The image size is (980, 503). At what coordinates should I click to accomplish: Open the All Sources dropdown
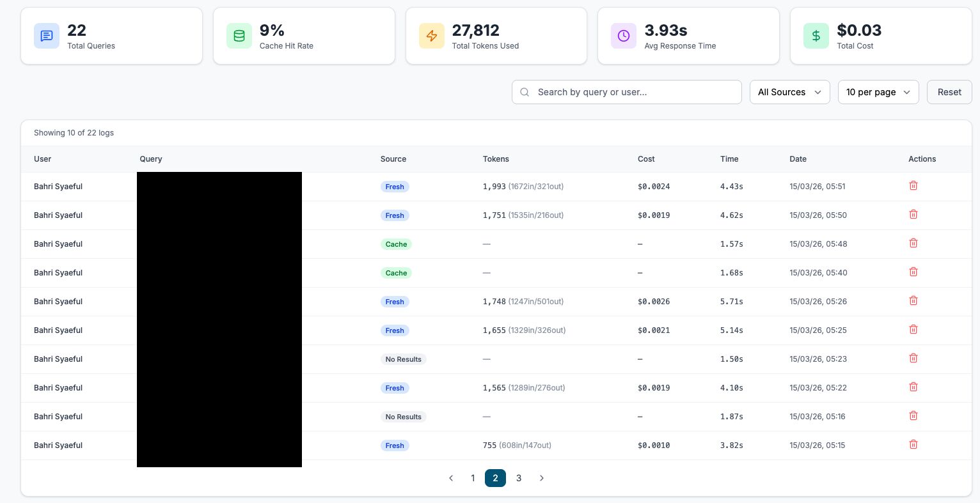click(x=789, y=92)
